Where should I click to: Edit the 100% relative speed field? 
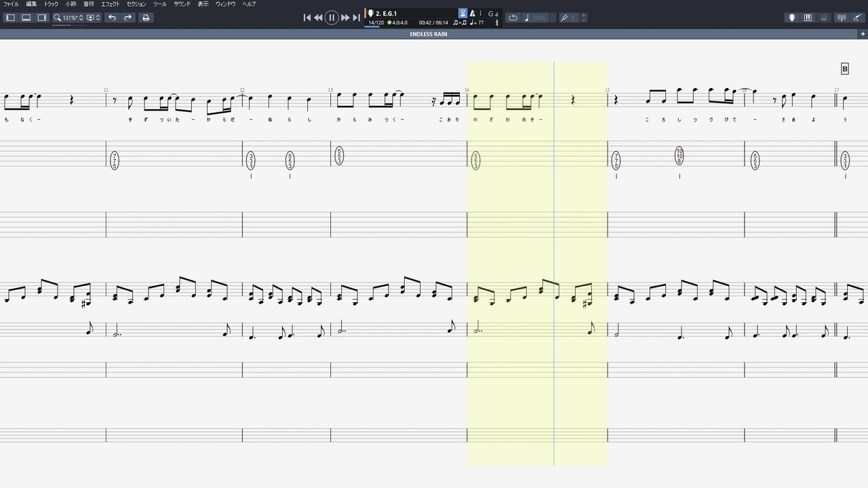pyautogui.click(x=540, y=18)
